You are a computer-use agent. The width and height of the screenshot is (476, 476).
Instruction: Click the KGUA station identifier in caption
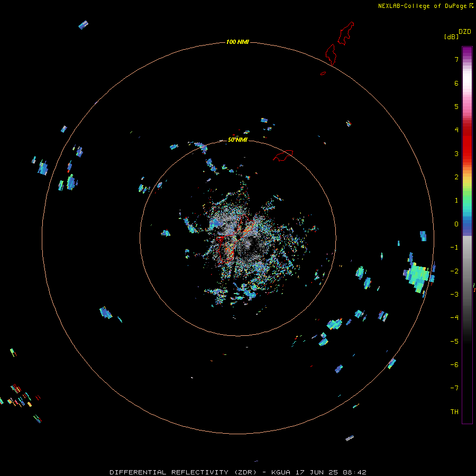tap(281, 472)
